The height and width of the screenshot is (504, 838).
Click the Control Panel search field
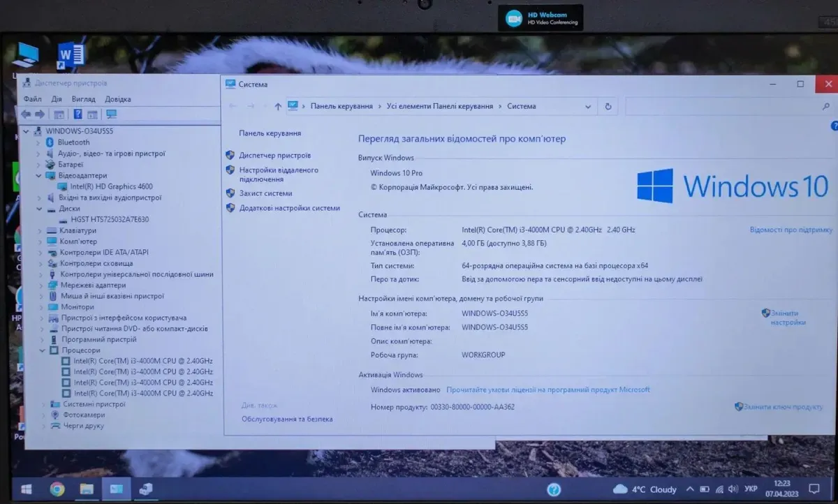pyautogui.click(x=726, y=107)
